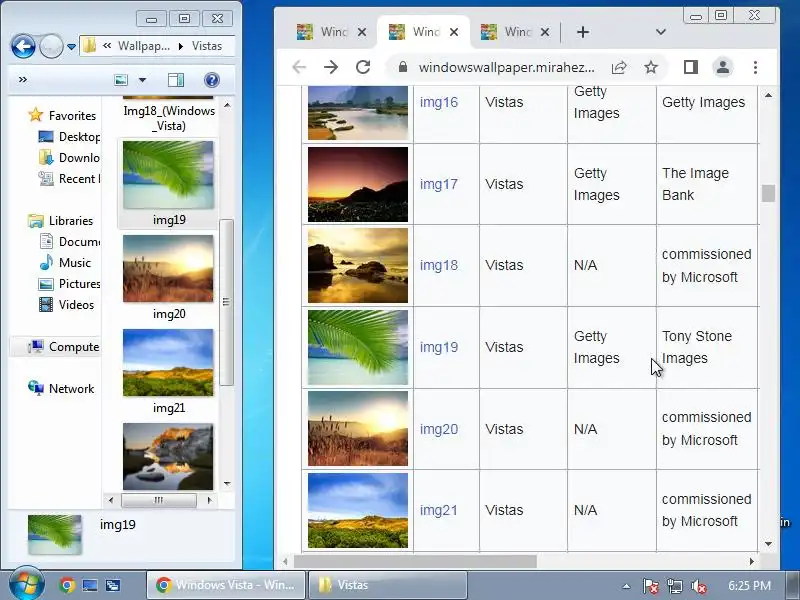Close the third Chrome tab

pos(545,32)
